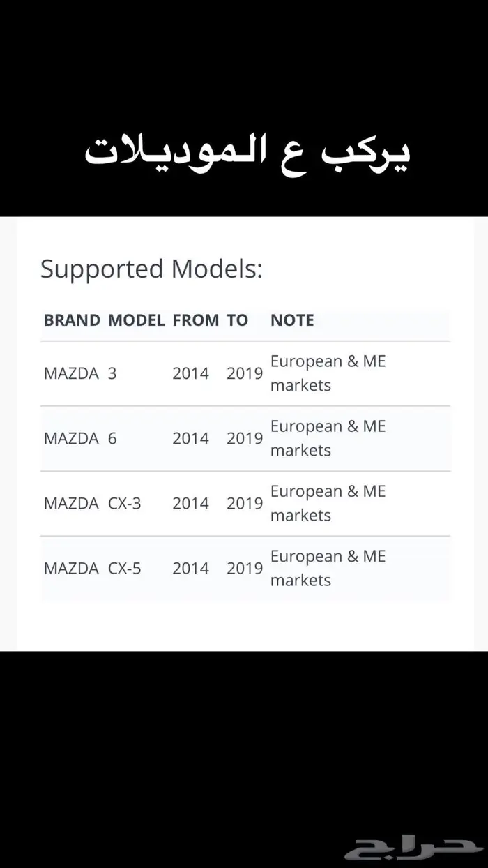Select the CX-5 model cell
The height and width of the screenshot is (868, 488).
pyautogui.click(x=124, y=568)
